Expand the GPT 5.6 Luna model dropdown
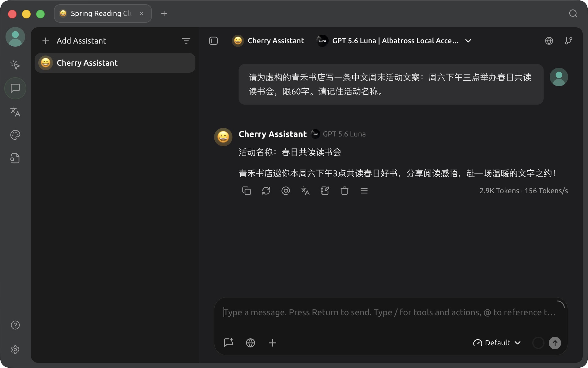588x368 pixels. click(394, 41)
